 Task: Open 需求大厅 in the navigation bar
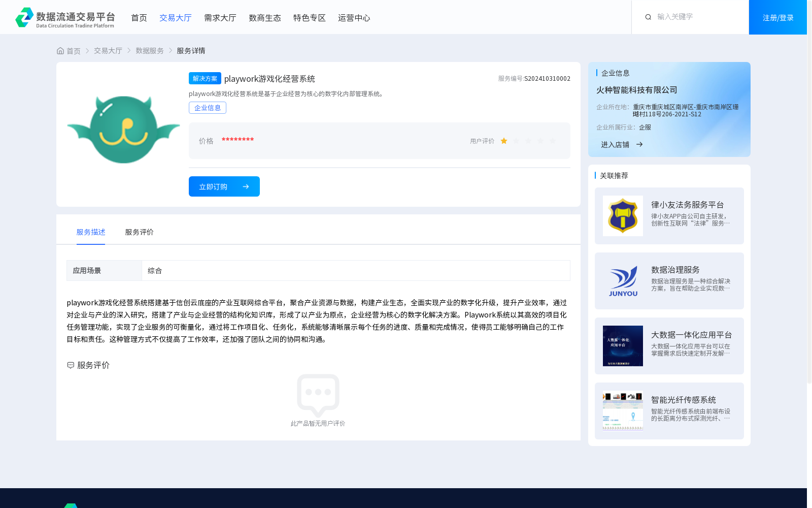[220, 18]
